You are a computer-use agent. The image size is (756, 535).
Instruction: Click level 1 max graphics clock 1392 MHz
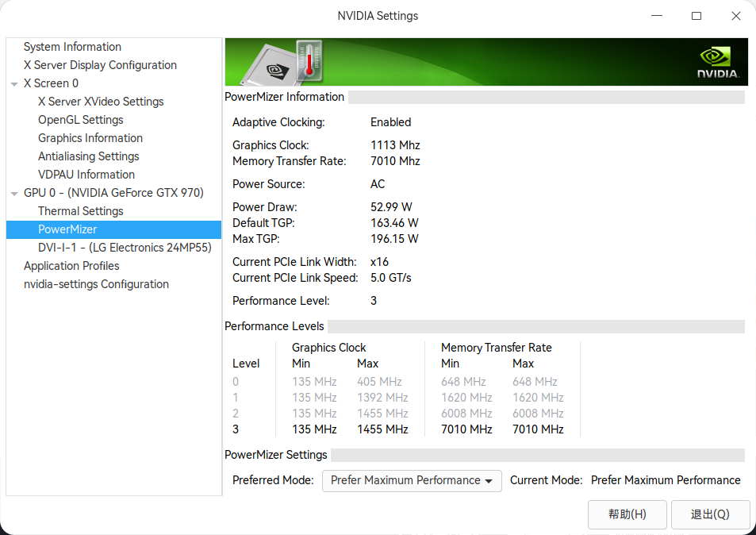click(382, 398)
